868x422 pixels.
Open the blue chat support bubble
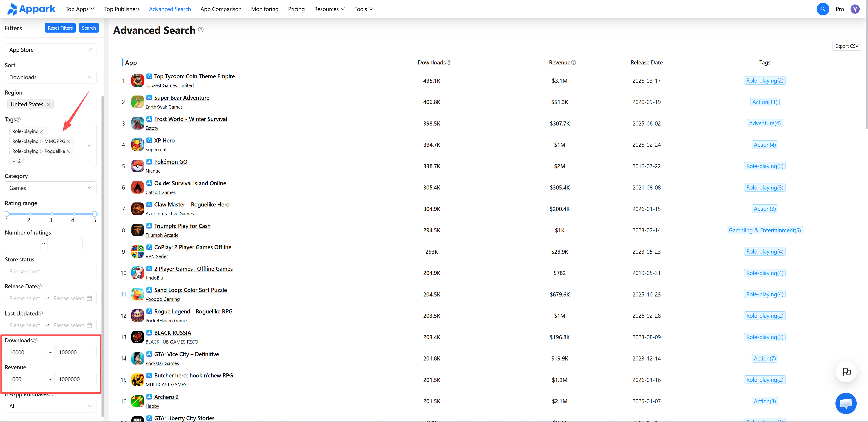pyautogui.click(x=846, y=403)
